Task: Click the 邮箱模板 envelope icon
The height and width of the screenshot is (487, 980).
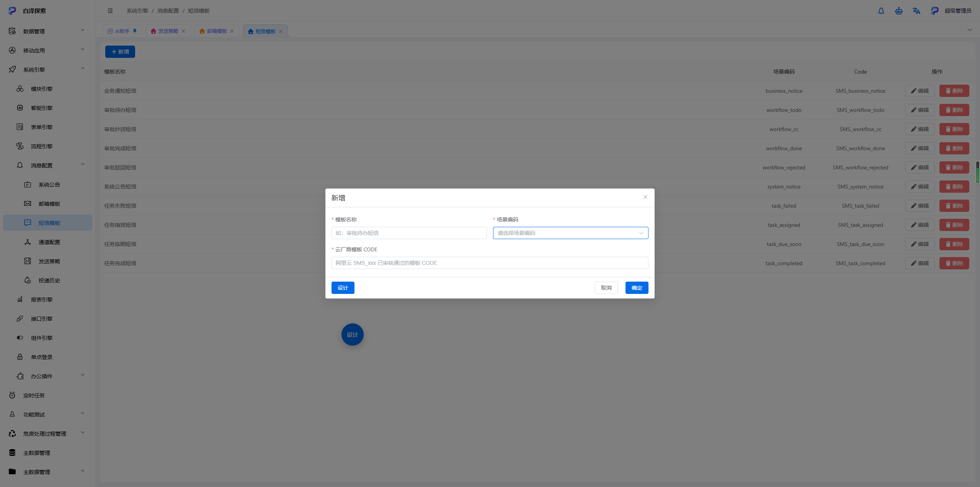Action: 28,203
